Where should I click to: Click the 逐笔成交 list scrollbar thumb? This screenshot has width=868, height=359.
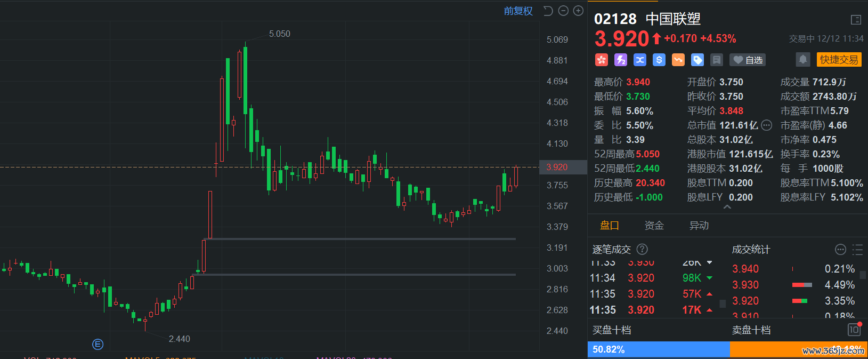pos(723,304)
